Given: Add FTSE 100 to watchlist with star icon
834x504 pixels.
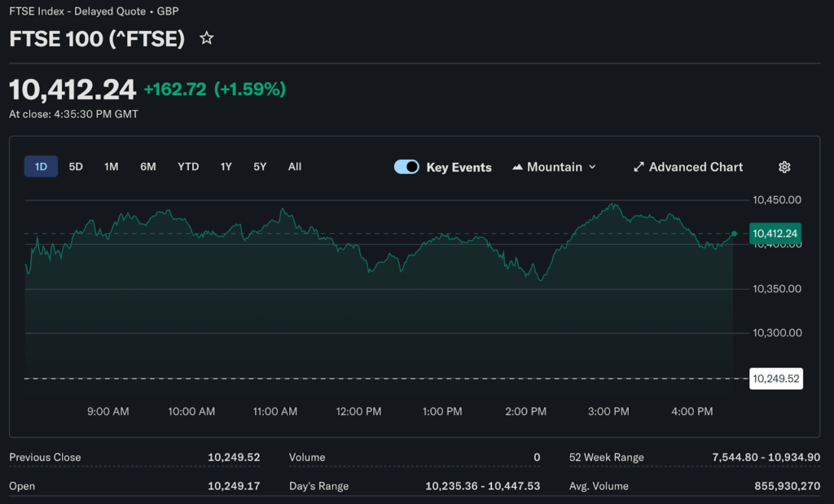Looking at the screenshot, I should pos(207,38).
